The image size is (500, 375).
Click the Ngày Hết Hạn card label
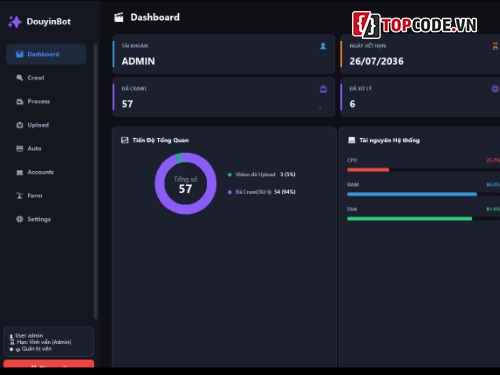[x=368, y=46]
